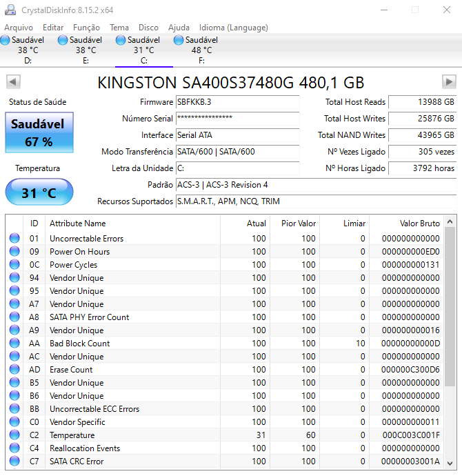The image size is (462, 476).
Task: Click status icon of SATA PHY Error Count row
Action: coord(14,317)
